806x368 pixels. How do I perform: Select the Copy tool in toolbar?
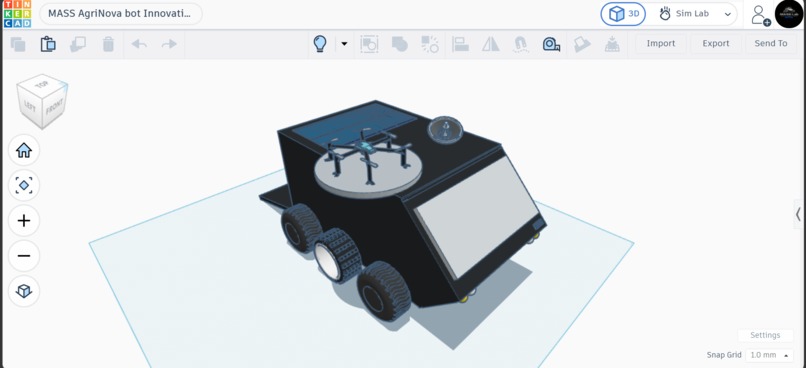click(18, 44)
